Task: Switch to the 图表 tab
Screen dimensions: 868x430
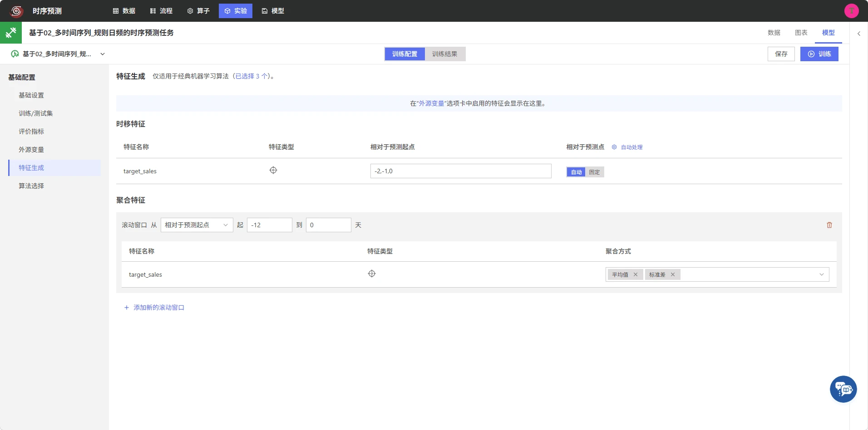Action: (x=801, y=33)
